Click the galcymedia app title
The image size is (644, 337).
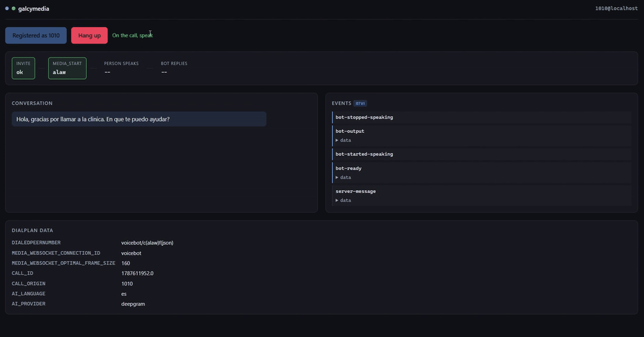point(34,9)
